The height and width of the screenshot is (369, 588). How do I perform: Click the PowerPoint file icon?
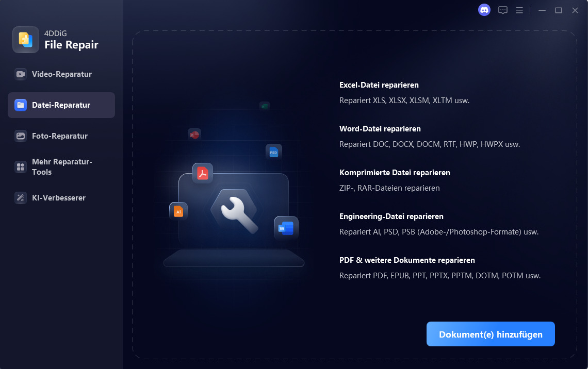tap(194, 135)
